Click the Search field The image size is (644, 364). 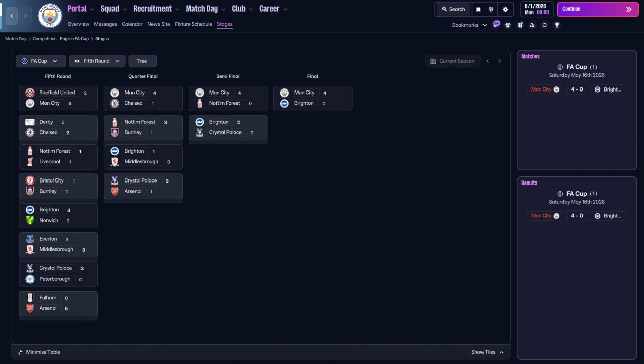click(x=453, y=9)
